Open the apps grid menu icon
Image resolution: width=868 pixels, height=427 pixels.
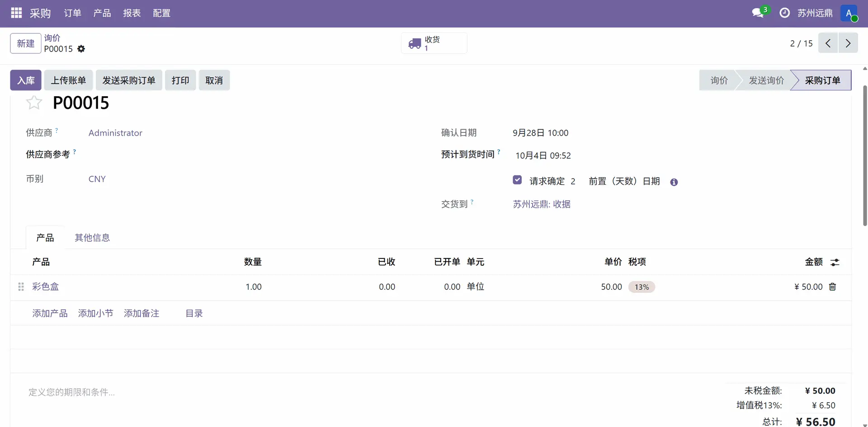coord(16,13)
